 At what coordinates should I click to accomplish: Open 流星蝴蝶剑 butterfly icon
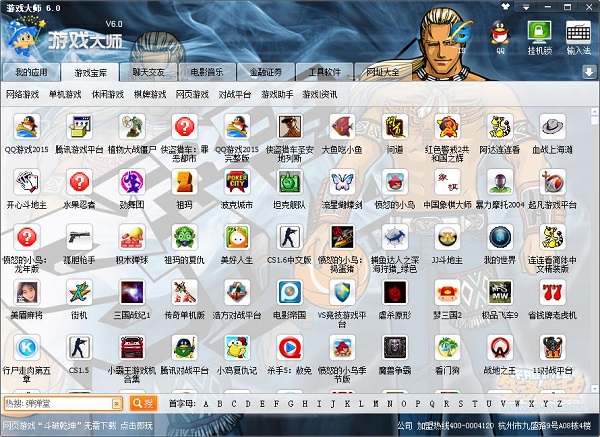tap(342, 182)
